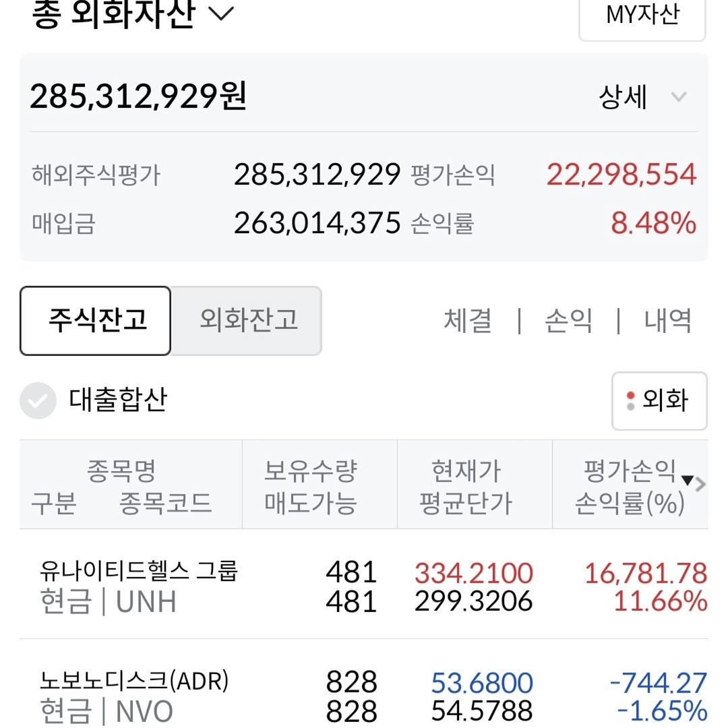Tap NVO current price 53.6800

[482, 683]
